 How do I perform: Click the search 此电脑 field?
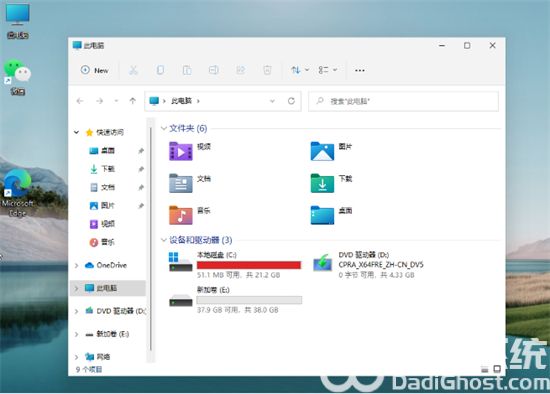coord(403,101)
